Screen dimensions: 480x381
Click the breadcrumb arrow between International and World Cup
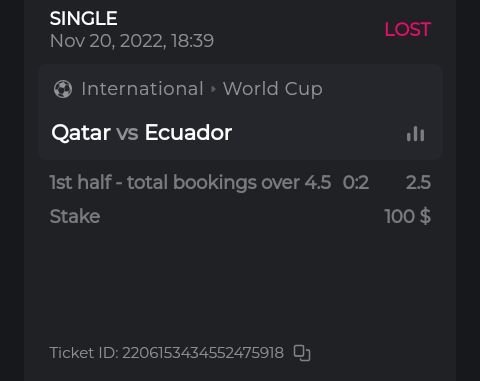[x=213, y=89]
